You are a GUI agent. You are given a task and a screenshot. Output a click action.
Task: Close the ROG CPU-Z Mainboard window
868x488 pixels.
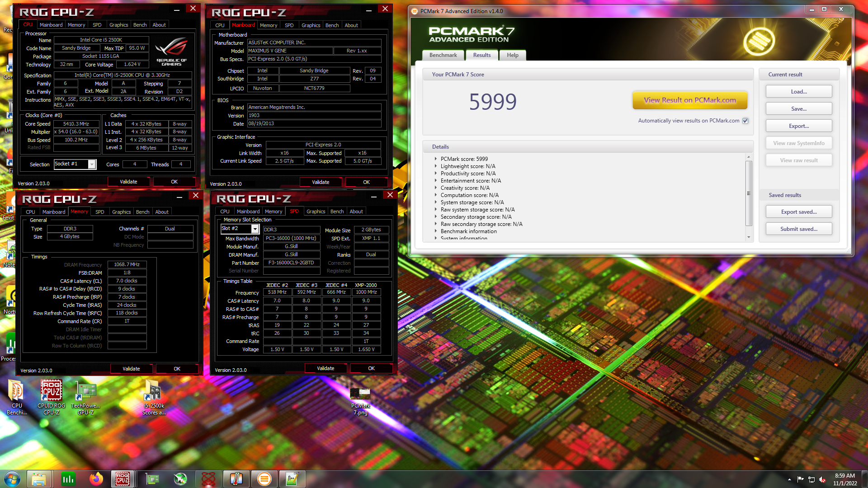pos(385,9)
